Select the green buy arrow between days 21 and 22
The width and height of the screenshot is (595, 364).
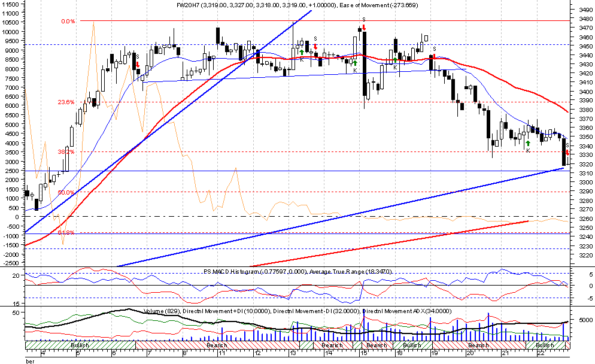coord(528,144)
